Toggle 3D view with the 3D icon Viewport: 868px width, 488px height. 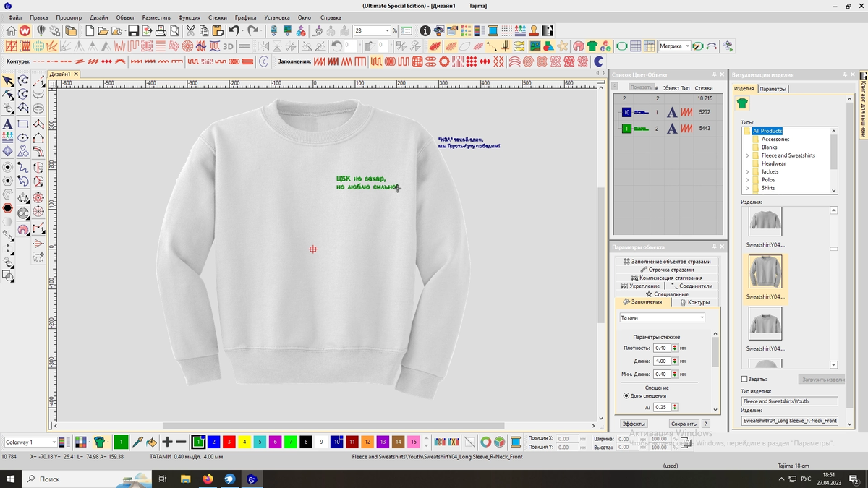click(228, 46)
